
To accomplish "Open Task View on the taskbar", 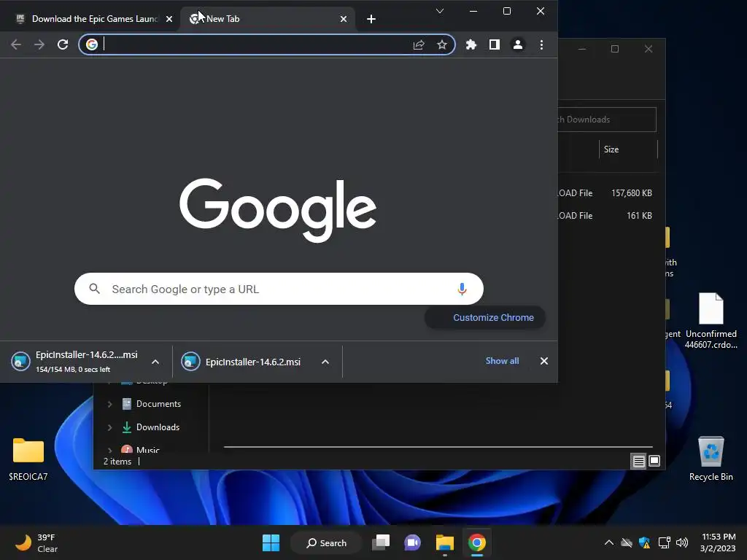I will tap(381, 542).
